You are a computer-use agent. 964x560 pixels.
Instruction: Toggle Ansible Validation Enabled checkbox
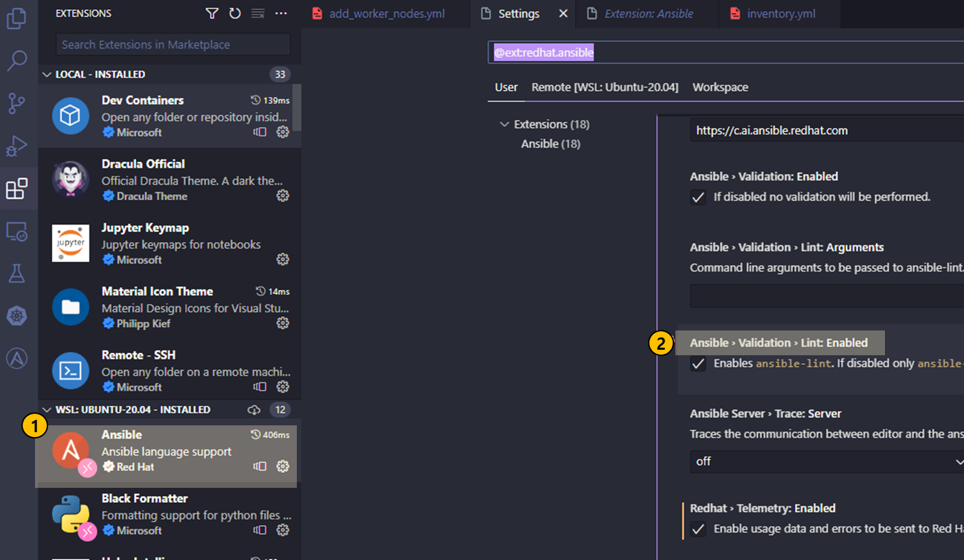pos(698,197)
